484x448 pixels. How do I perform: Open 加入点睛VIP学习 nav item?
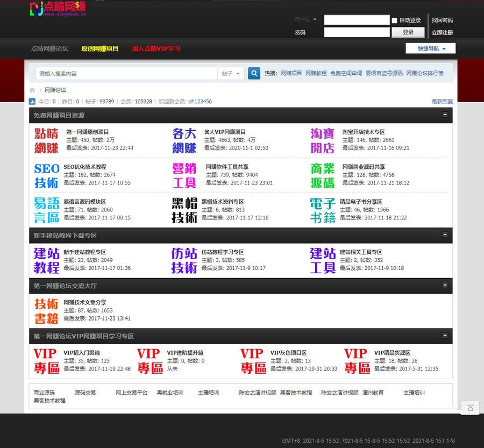156,48
